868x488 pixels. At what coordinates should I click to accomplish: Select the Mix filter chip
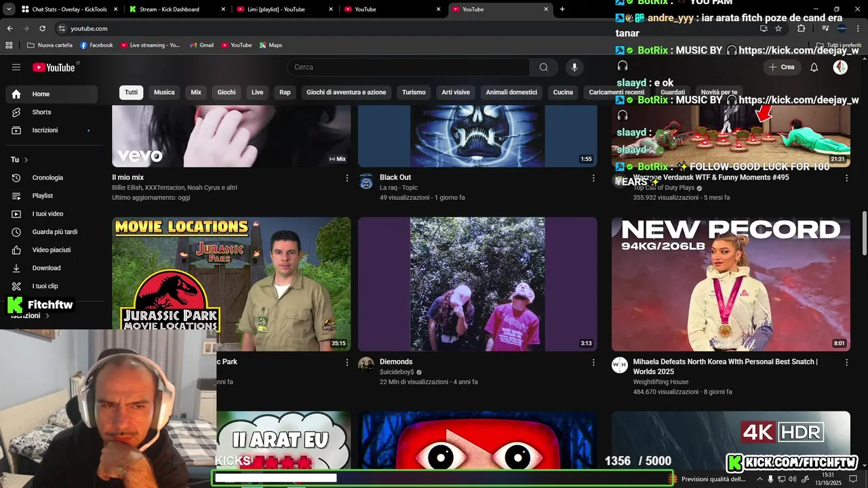(196, 92)
